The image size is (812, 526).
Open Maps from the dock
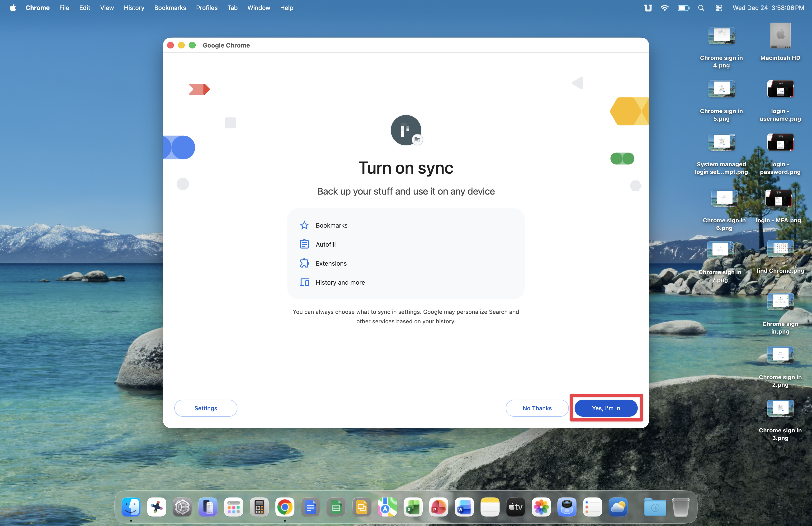[387, 507]
